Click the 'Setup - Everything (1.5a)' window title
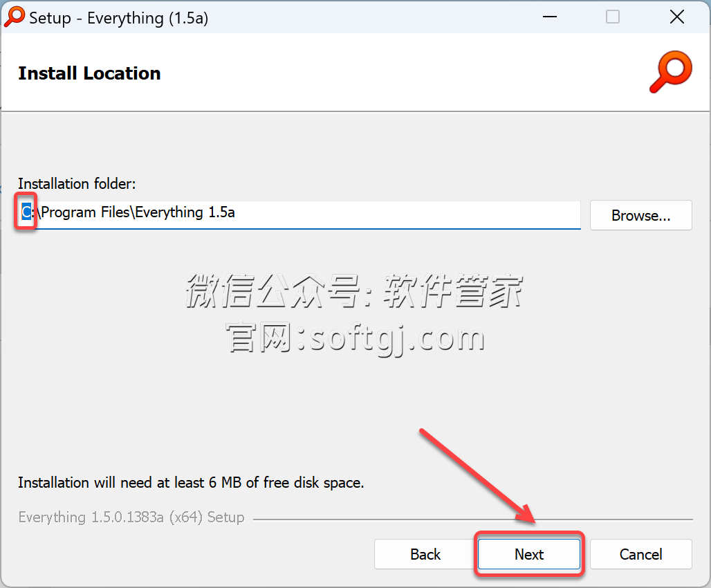This screenshot has width=711, height=588. coord(119,18)
